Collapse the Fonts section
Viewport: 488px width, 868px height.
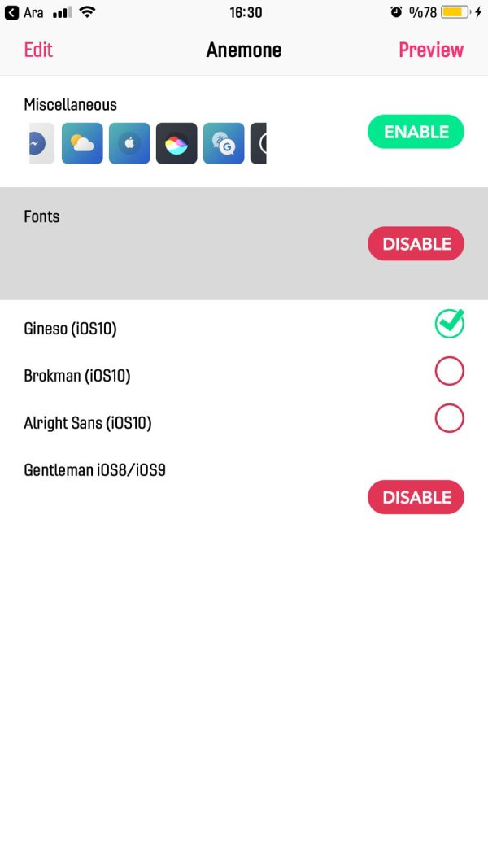click(41, 216)
